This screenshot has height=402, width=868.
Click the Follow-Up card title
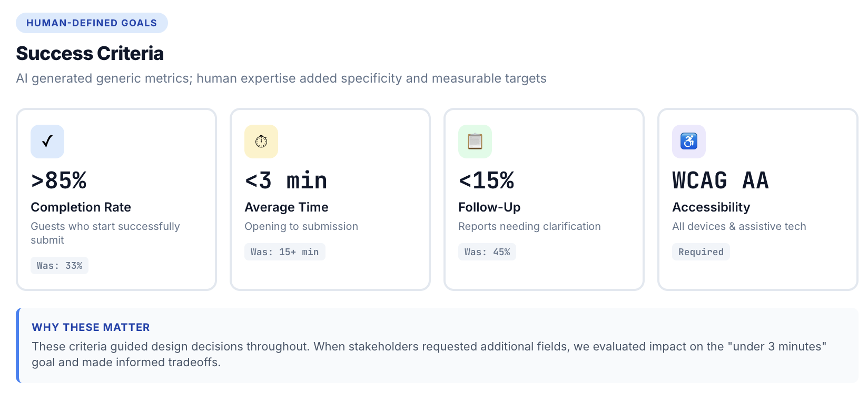[489, 207]
